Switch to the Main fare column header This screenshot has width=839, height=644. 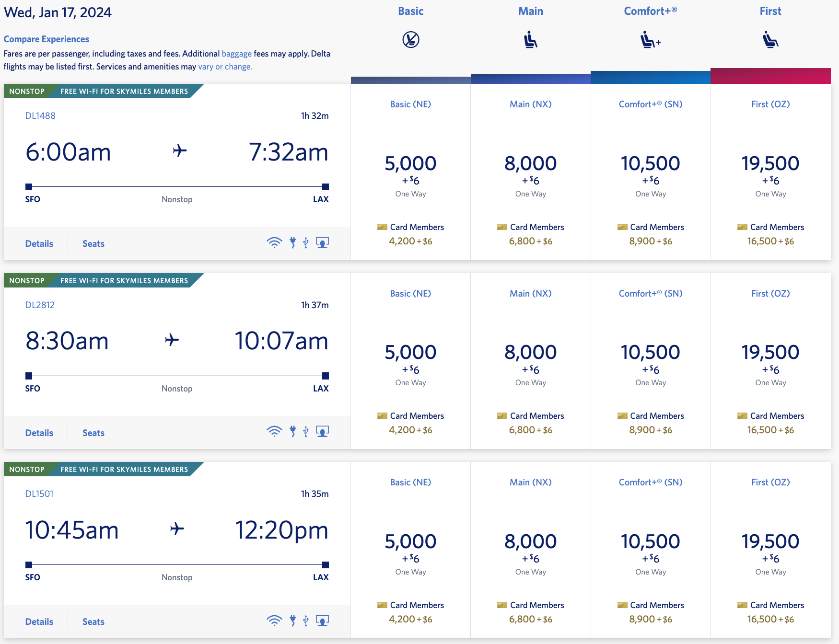530,11
